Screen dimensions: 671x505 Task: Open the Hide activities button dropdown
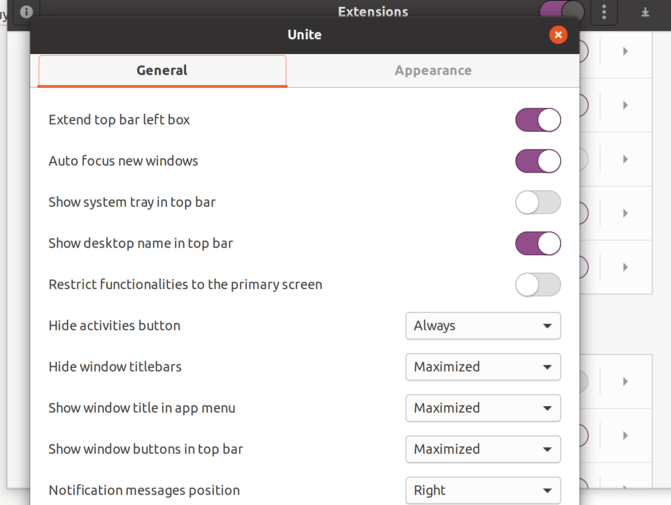pos(483,326)
